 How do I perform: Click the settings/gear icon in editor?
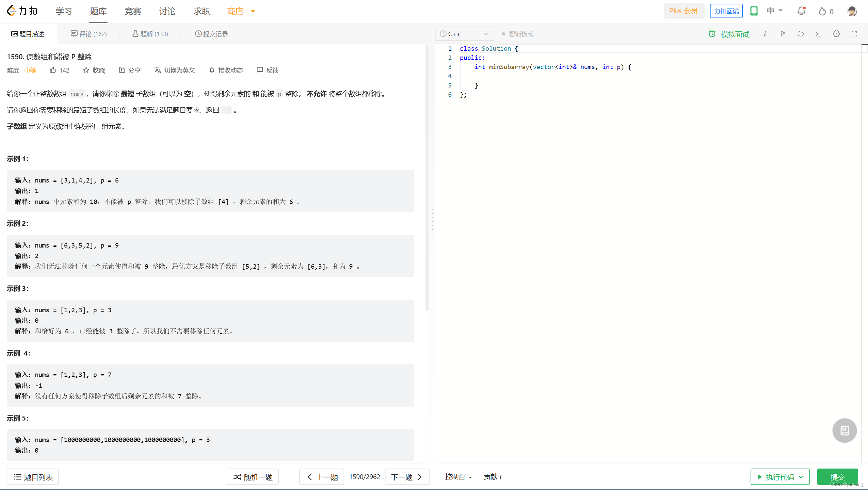(836, 34)
